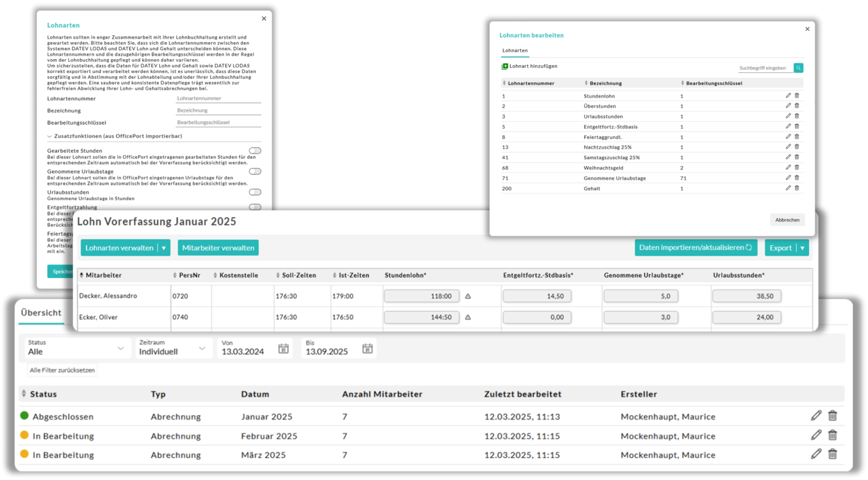Screen dimensions: 868x480
Task: Delete the Stundenlohn Lohnart via trash icon
Action: tap(797, 96)
